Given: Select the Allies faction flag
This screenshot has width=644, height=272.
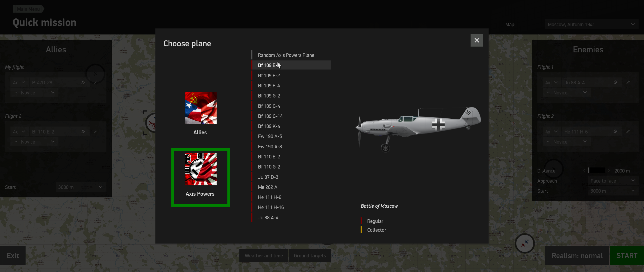Looking at the screenshot, I should (x=200, y=108).
